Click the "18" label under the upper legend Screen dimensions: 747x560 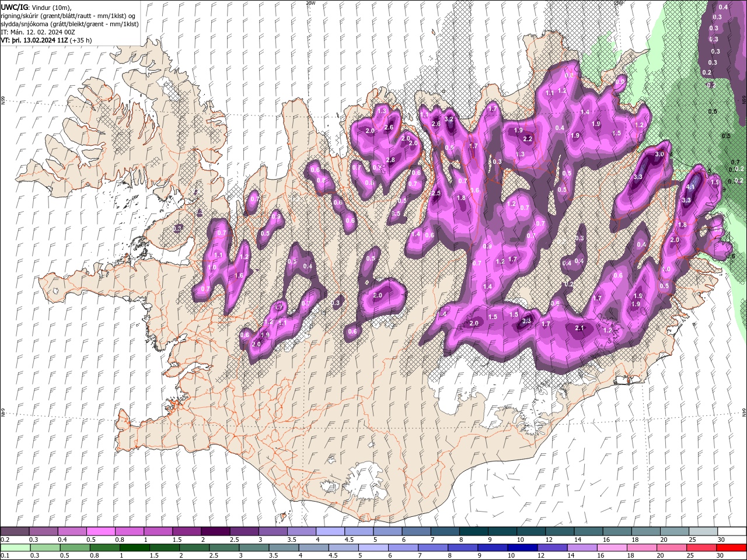point(635,540)
